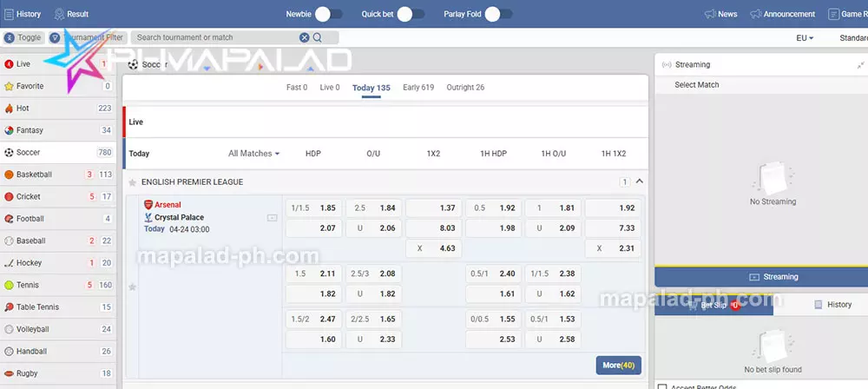The image size is (868, 389).
Task: Click the search magnifier icon
Action: tap(318, 38)
